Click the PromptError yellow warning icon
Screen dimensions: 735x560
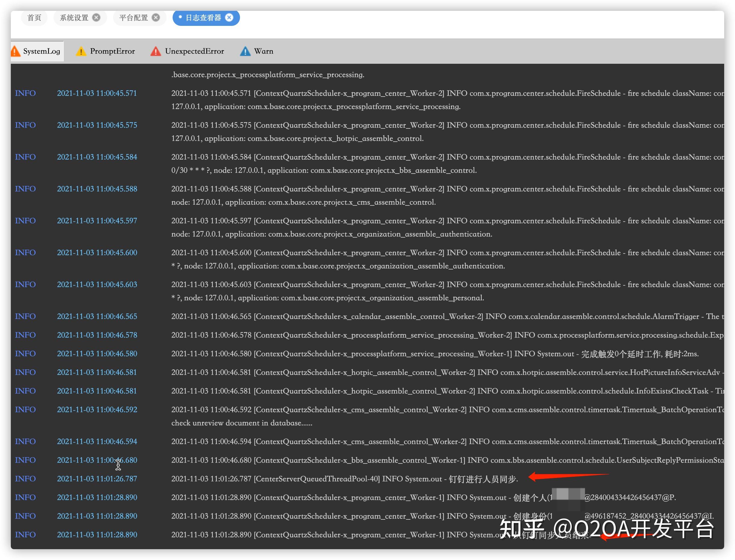[81, 51]
